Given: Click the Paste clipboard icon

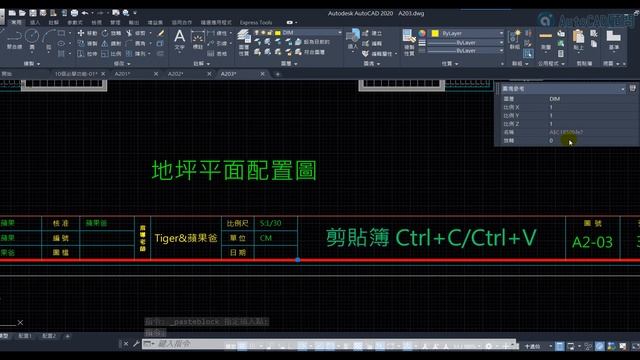Looking at the screenshot, I should pyautogui.click(x=578, y=40).
